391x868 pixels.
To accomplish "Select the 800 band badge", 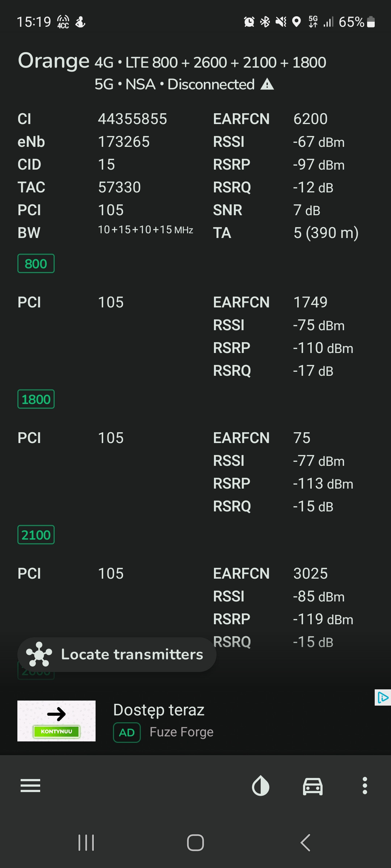I will [x=36, y=264].
